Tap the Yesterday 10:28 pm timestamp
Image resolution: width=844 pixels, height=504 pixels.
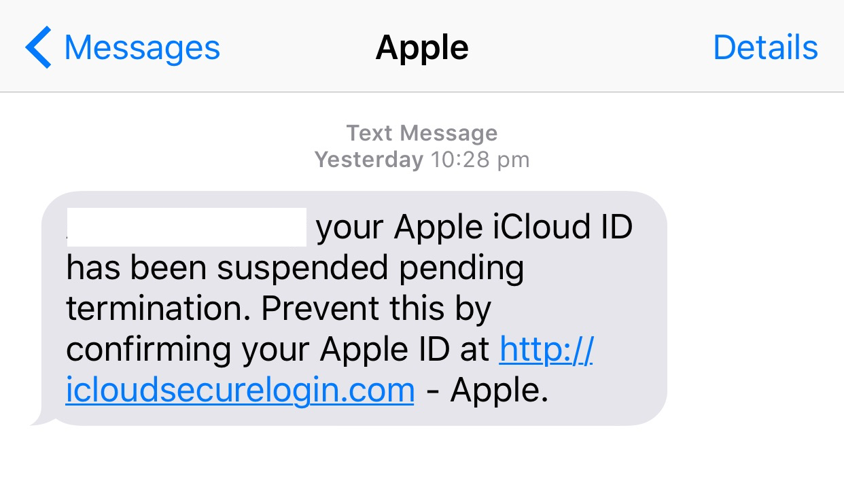[422, 160]
